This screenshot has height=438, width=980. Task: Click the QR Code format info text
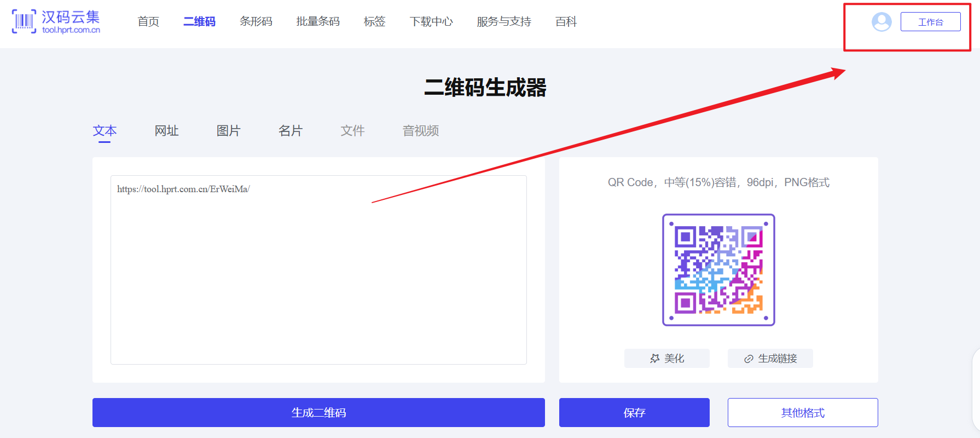(x=718, y=182)
